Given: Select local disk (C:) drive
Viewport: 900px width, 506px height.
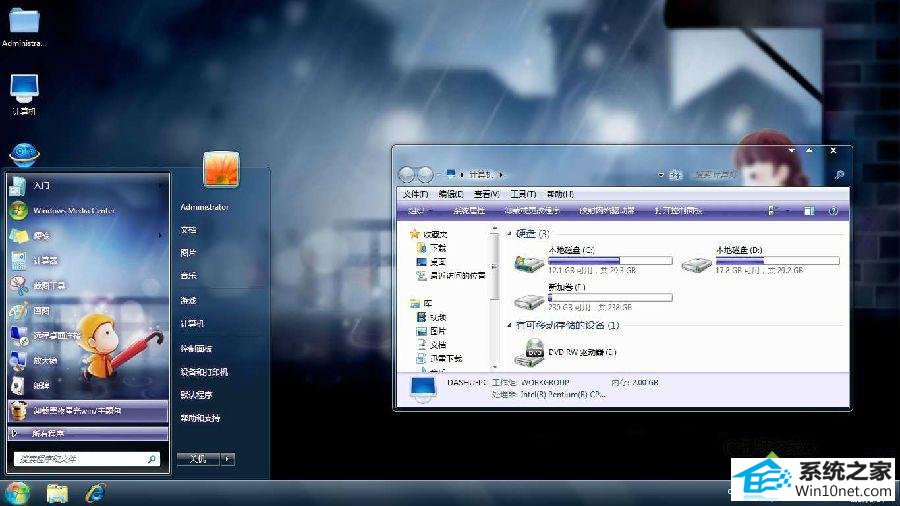Looking at the screenshot, I should [593, 260].
